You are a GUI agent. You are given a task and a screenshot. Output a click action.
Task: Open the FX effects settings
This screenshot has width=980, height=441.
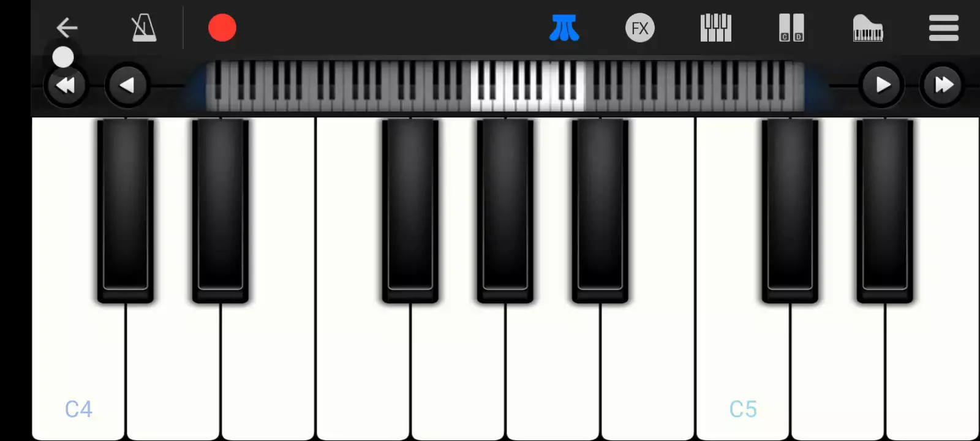click(x=640, y=28)
